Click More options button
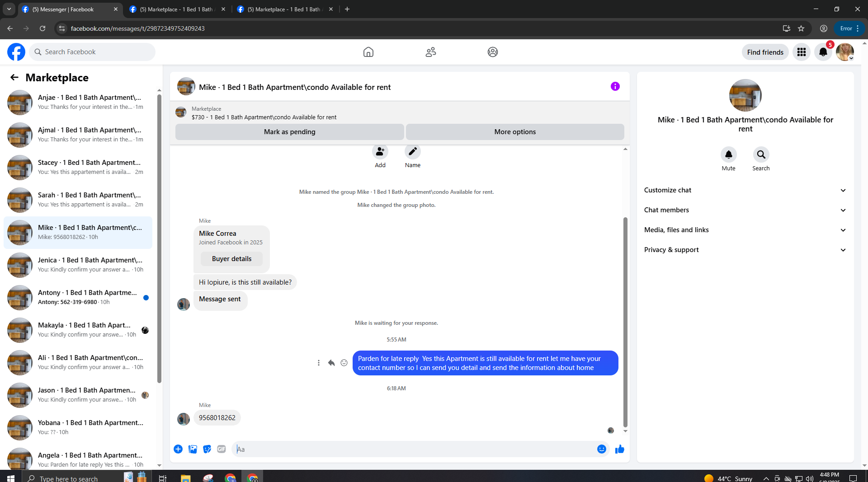This screenshot has height=482, width=868. (x=515, y=132)
